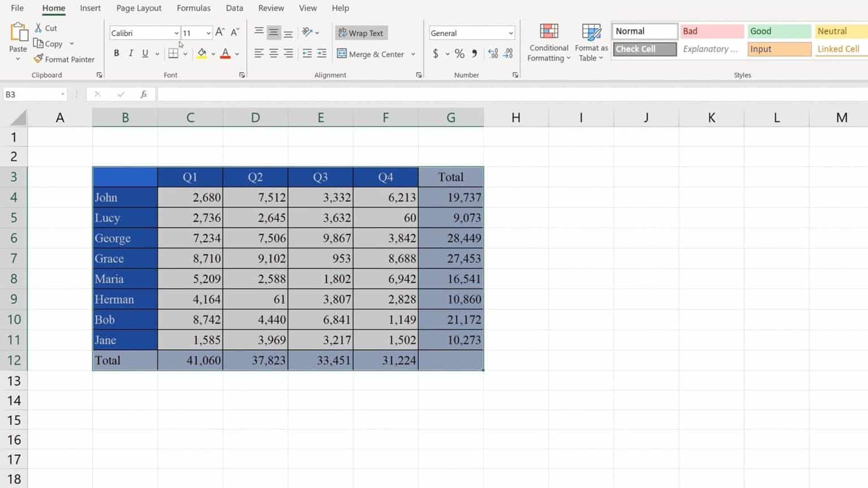Image resolution: width=868 pixels, height=488 pixels.
Task: Click the Insert Function fx icon
Action: 144,94
